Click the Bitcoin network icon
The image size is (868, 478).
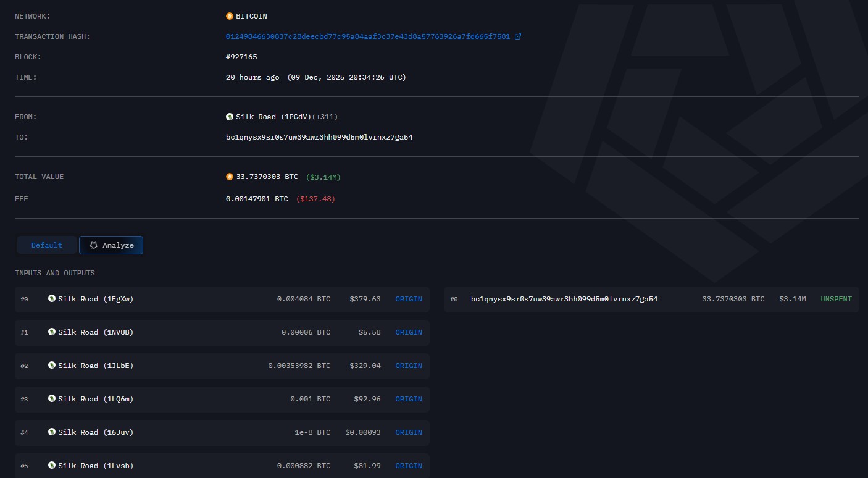229,16
